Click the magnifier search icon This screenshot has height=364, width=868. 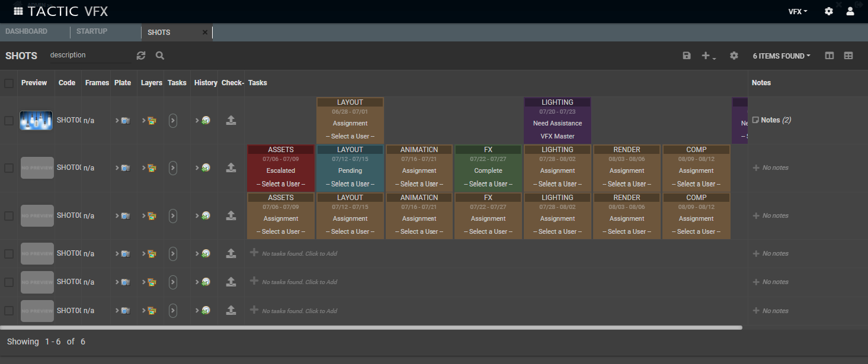click(160, 55)
